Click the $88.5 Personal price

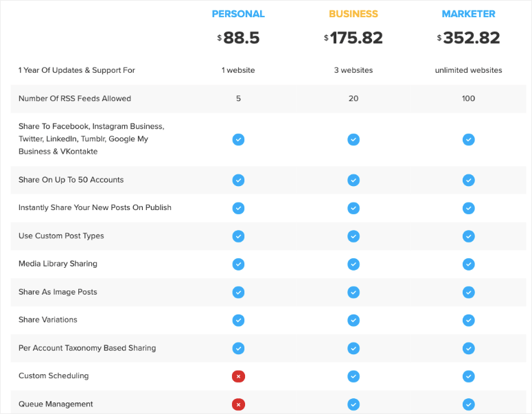(238, 38)
